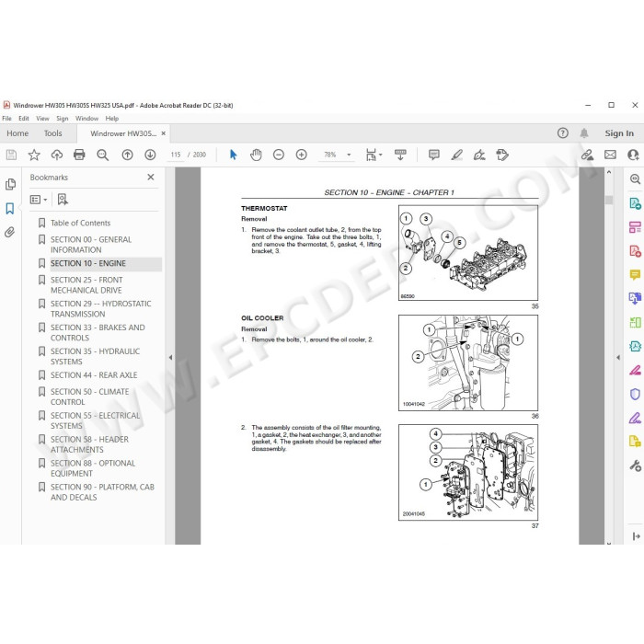Select the Highlight text pen tool
The width and height of the screenshot is (644, 644).
click(456, 155)
